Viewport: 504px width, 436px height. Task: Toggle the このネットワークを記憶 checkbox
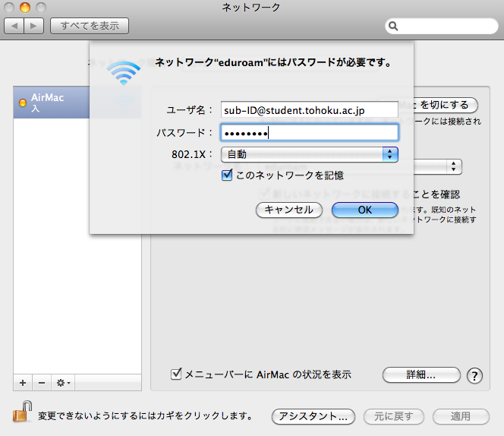coord(226,175)
